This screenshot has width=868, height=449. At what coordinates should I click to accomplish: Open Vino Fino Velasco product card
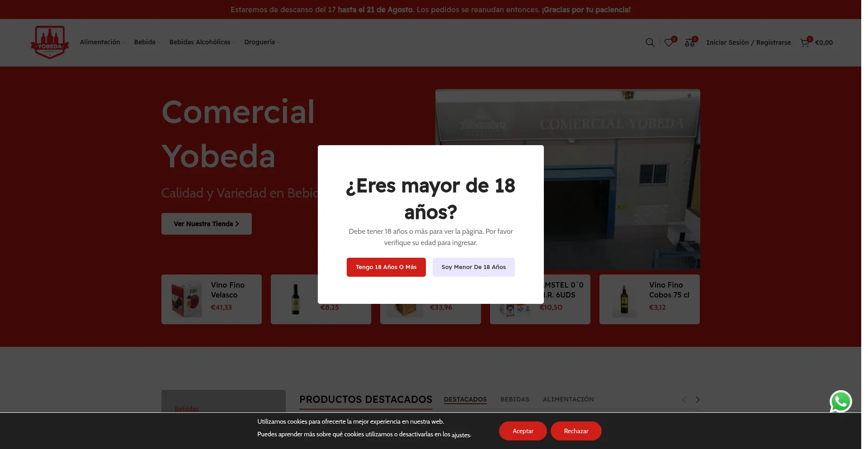tap(212, 299)
